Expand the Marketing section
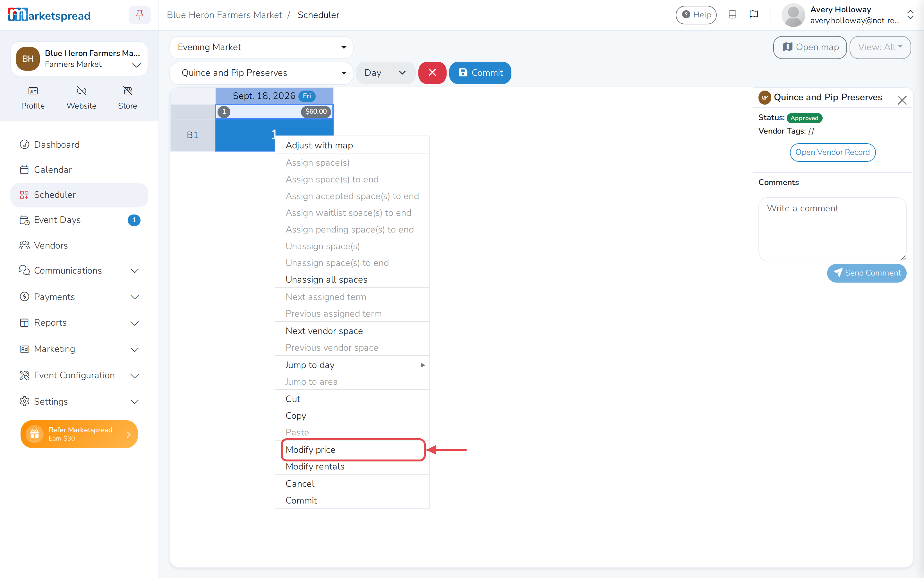This screenshot has height=578, width=924. (79, 349)
